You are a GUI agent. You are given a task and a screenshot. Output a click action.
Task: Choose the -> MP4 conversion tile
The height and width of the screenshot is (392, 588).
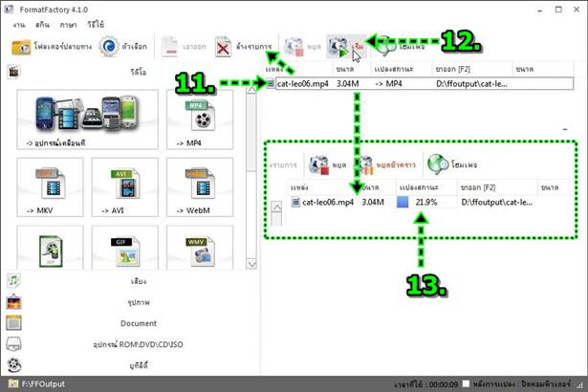point(200,120)
